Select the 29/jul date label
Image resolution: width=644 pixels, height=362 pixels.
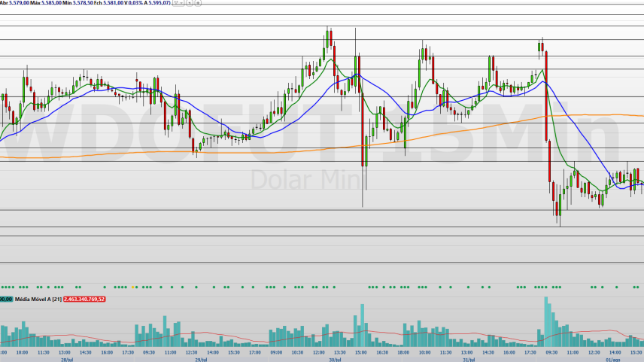coord(201,360)
